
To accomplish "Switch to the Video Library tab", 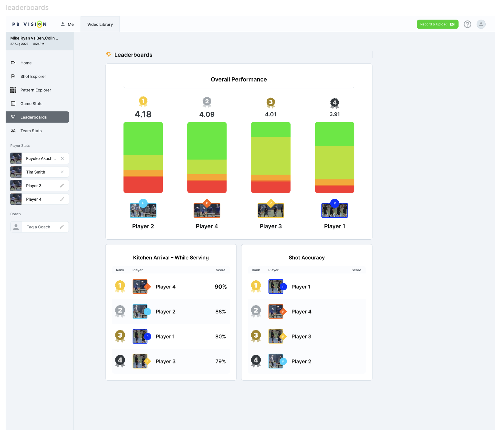I will click(100, 24).
